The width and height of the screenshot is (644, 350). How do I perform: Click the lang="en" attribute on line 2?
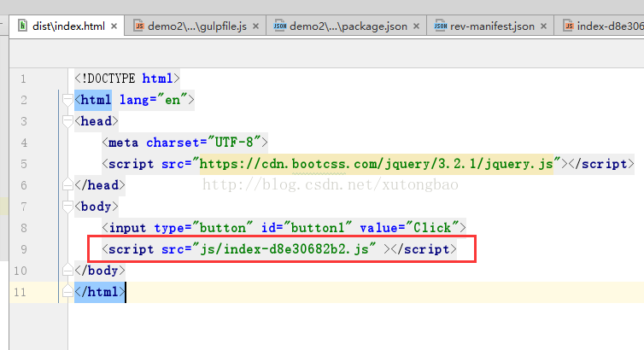153,100
